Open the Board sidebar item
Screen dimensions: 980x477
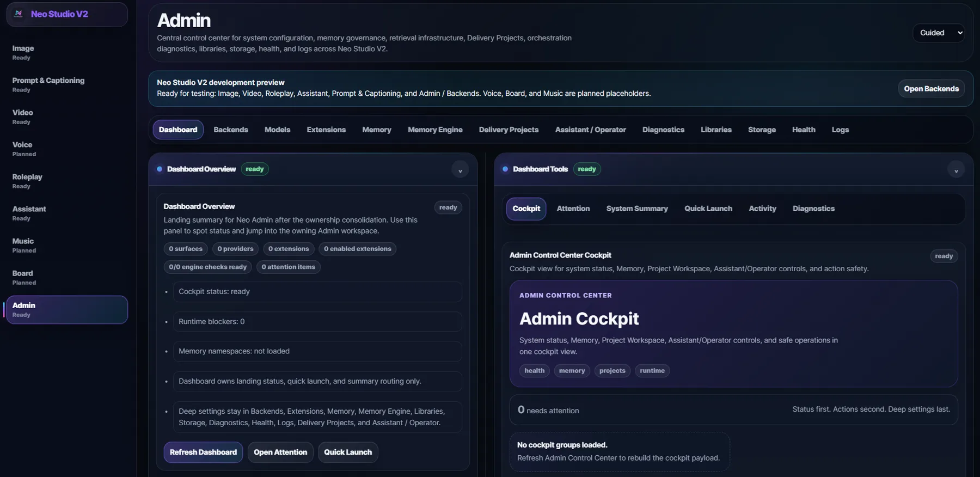click(67, 277)
